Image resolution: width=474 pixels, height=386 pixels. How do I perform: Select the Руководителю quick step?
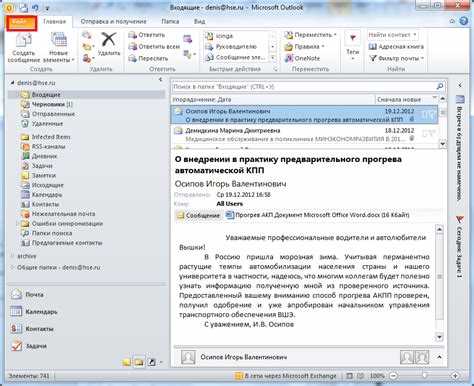pos(231,47)
